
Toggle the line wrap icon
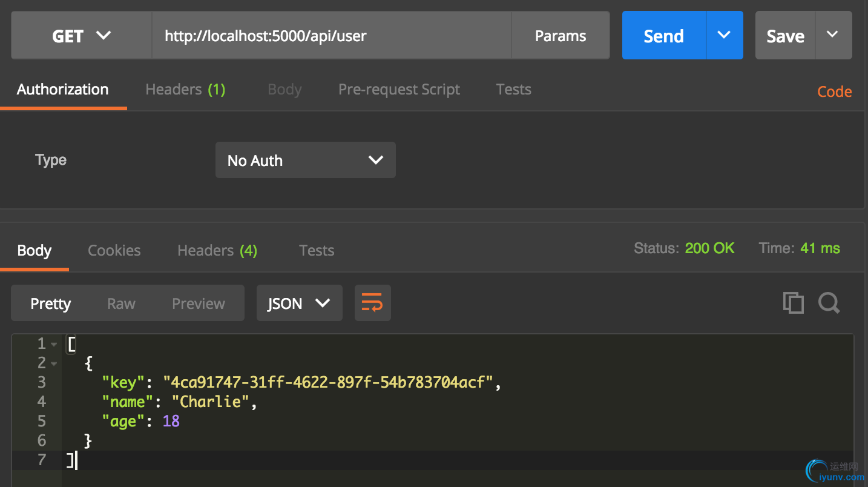point(372,303)
